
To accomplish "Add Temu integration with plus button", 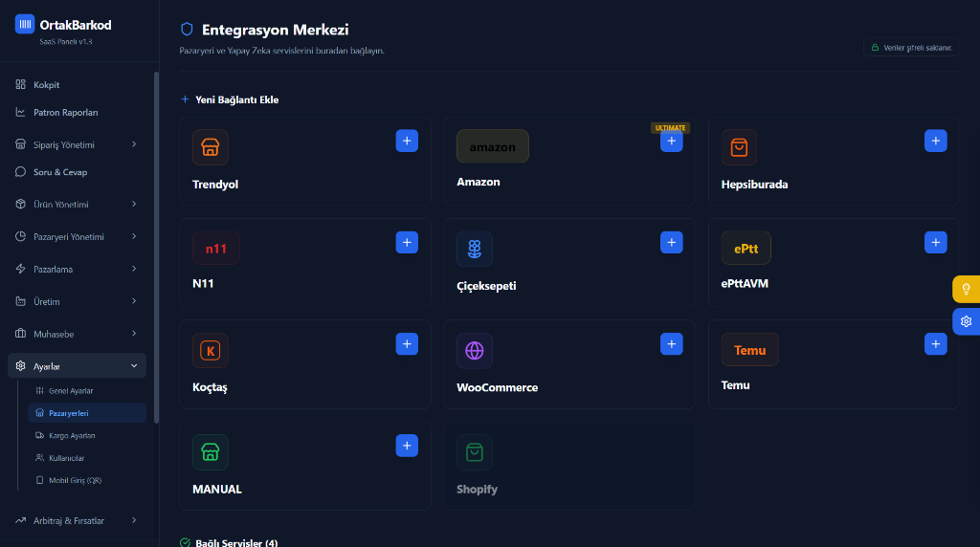I will (x=936, y=343).
